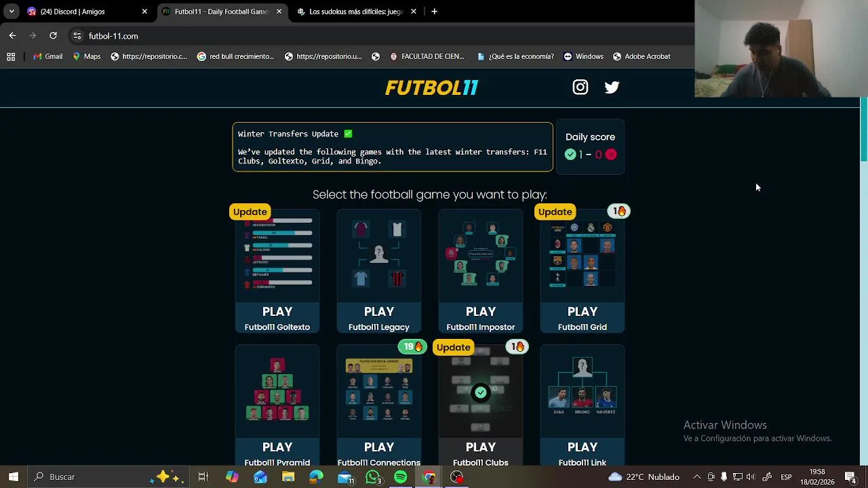The image size is (868, 488).
Task: Click the Update badge on Clubs card
Action: (454, 347)
